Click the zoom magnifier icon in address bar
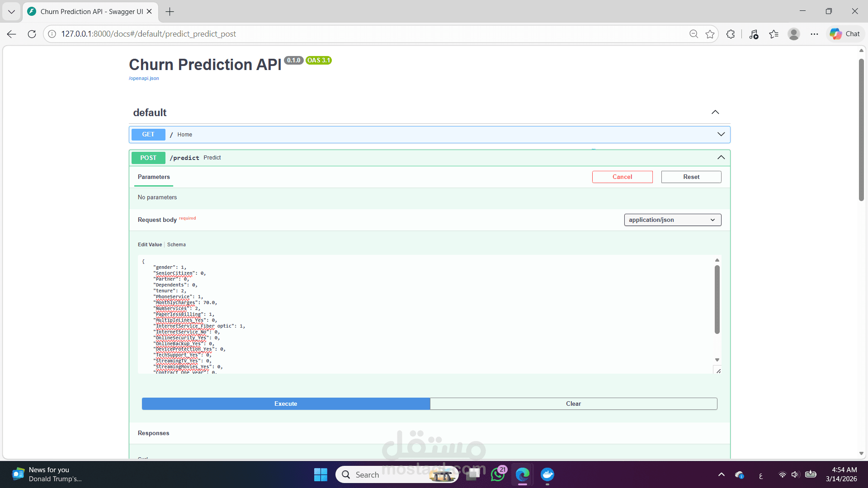The height and width of the screenshot is (488, 868). pos(693,34)
